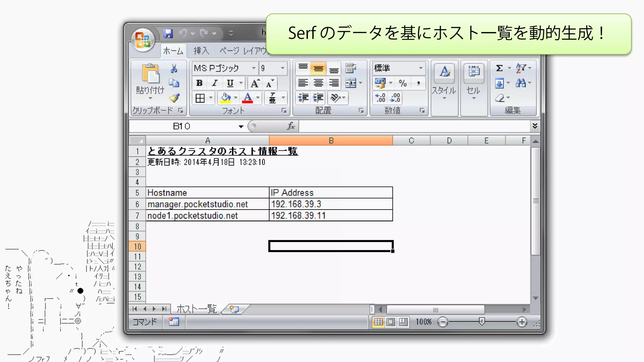Click the Zoom In plus button

point(522,322)
